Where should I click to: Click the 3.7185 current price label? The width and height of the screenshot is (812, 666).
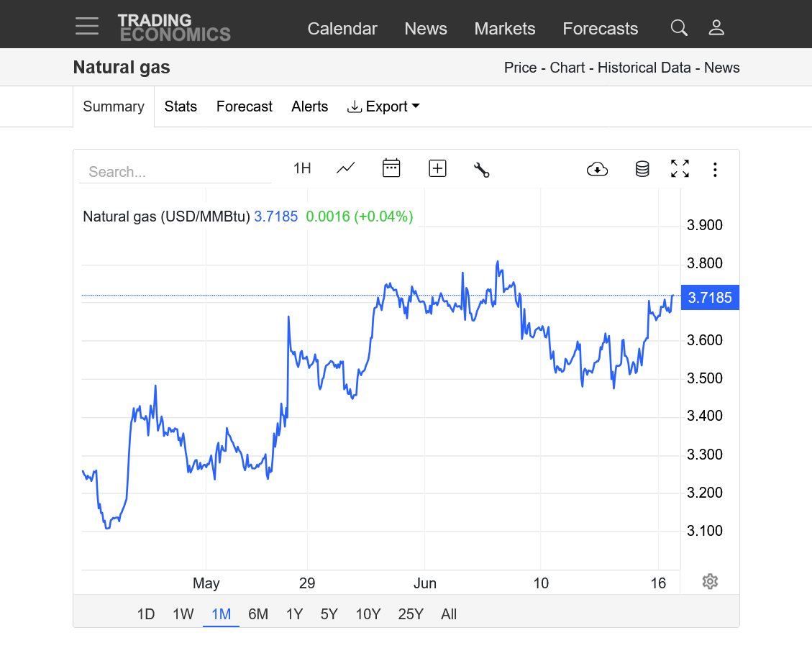710,298
